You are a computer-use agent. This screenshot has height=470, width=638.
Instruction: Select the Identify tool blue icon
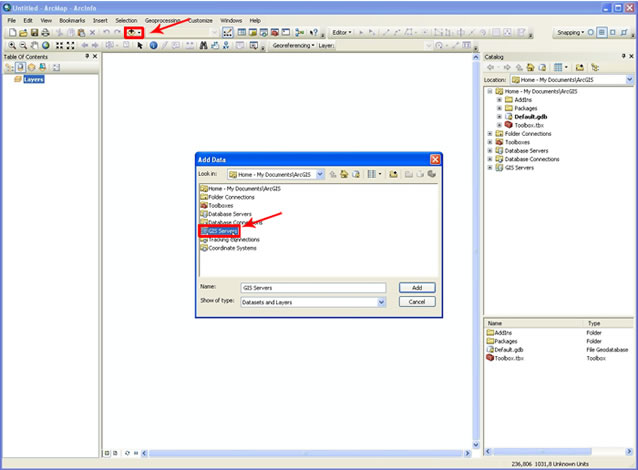click(153, 46)
